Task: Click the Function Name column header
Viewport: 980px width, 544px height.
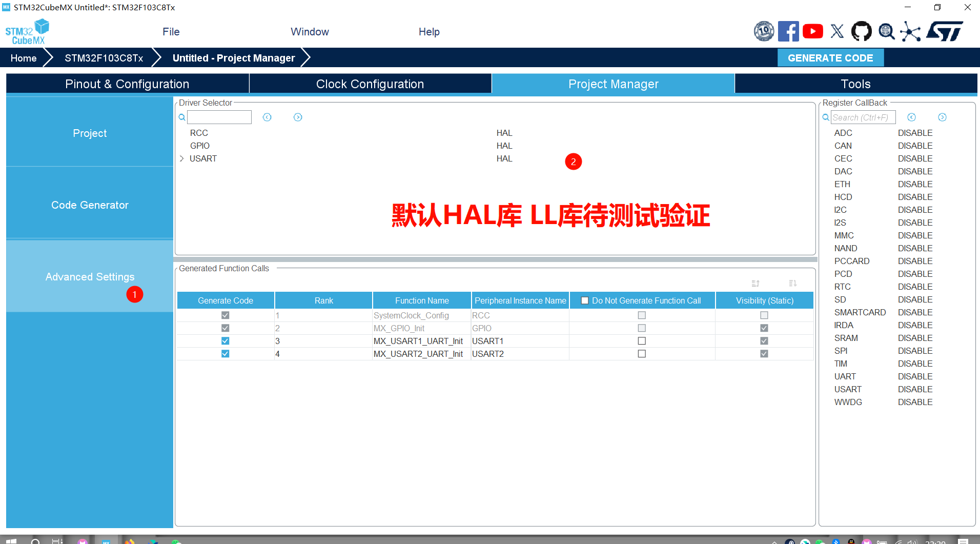Action: pyautogui.click(x=422, y=300)
